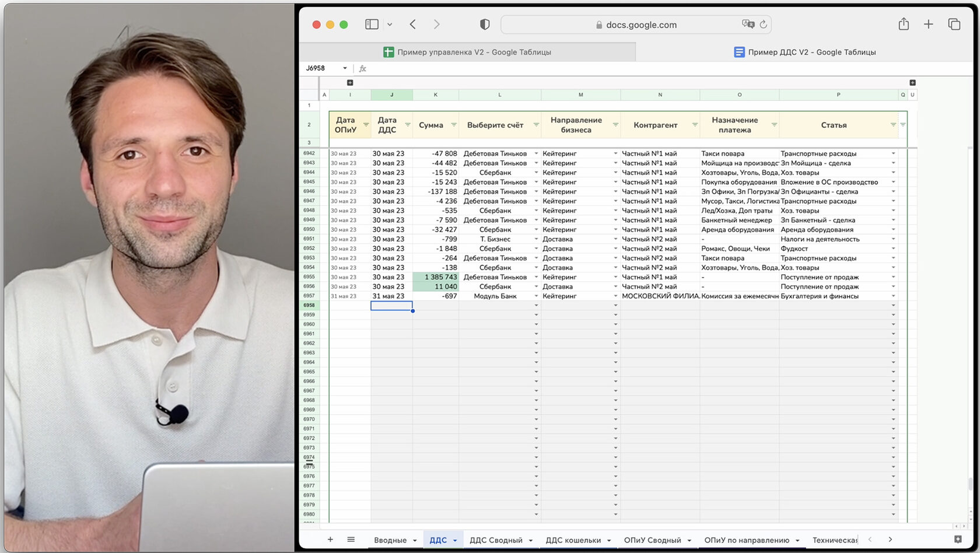This screenshot has width=980, height=553.
Task: Select cell МОСКОВСКИЙ ФИЛИАЛ
Action: point(660,296)
